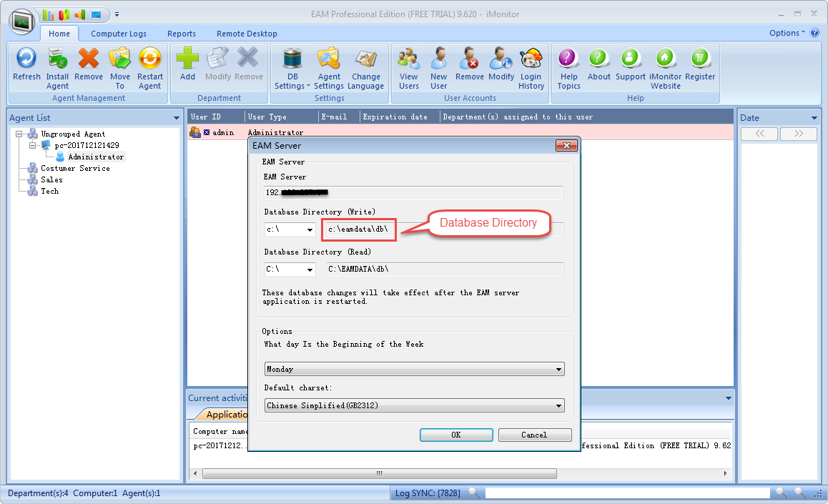Collapse the Ungrouped Agent tree node
Viewport: 828px width, 504px height.
[x=19, y=134]
